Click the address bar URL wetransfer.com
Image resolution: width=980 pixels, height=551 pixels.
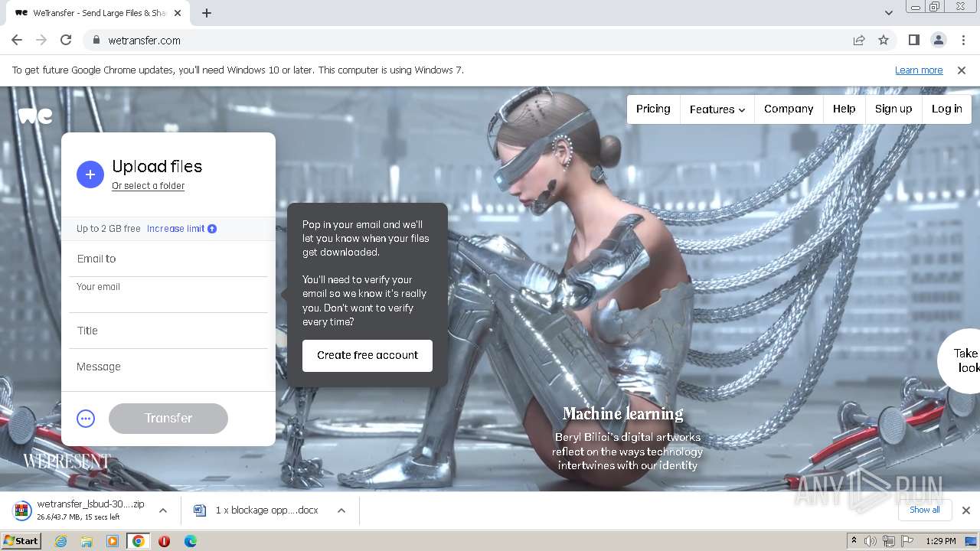[x=145, y=41]
